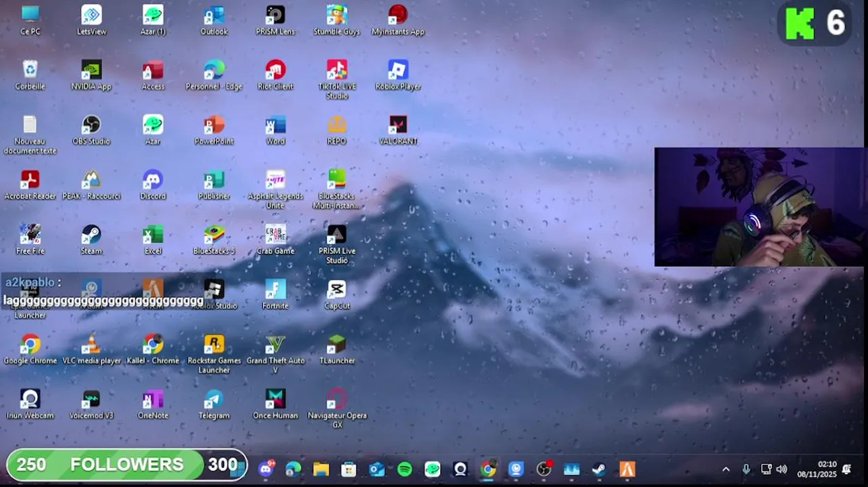The image size is (868, 487).
Task: Select the REPO game icon
Action: pyautogui.click(x=337, y=129)
